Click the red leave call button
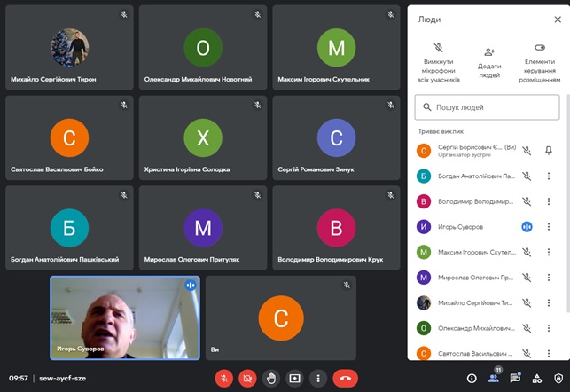This screenshot has width=570, height=392. (x=346, y=378)
